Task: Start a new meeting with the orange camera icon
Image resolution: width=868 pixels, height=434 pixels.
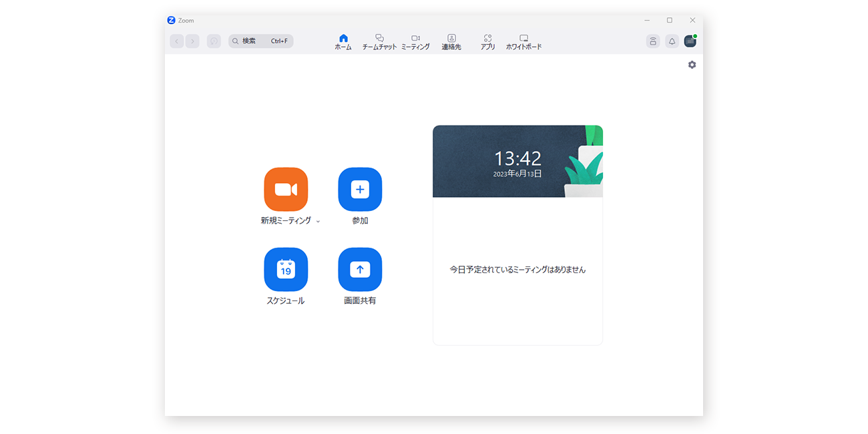Action: (x=286, y=190)
